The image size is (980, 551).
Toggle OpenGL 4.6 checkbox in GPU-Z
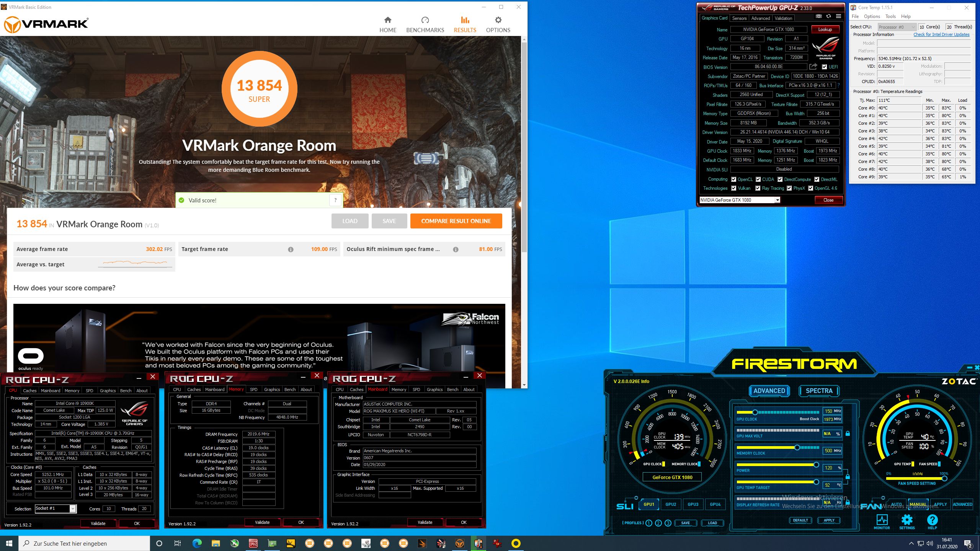coord(810,188)
